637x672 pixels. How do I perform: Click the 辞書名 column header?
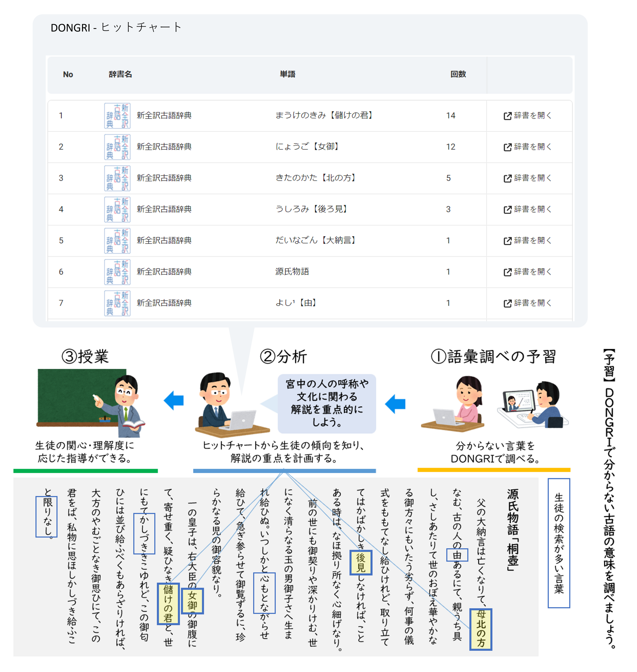120,74
